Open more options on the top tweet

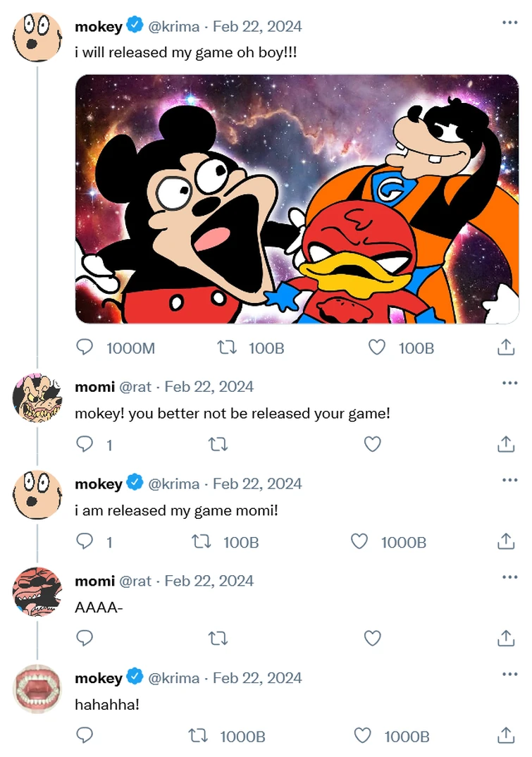click(x=509, y=23)
